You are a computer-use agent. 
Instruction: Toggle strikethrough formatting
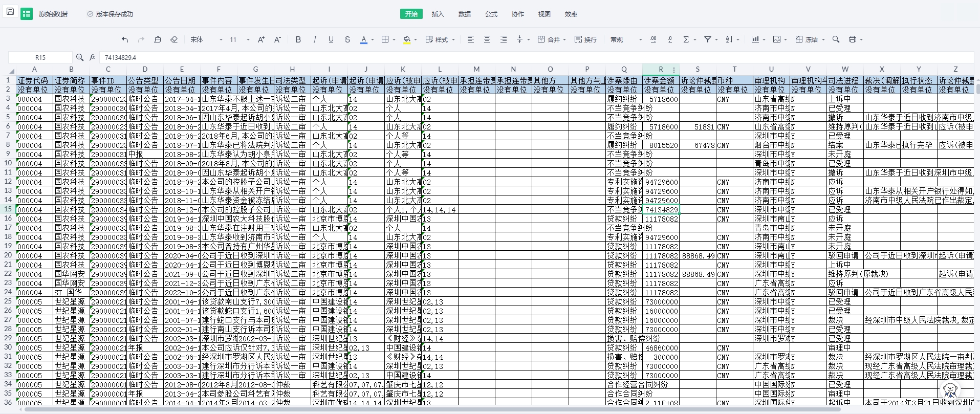point(347,39)
